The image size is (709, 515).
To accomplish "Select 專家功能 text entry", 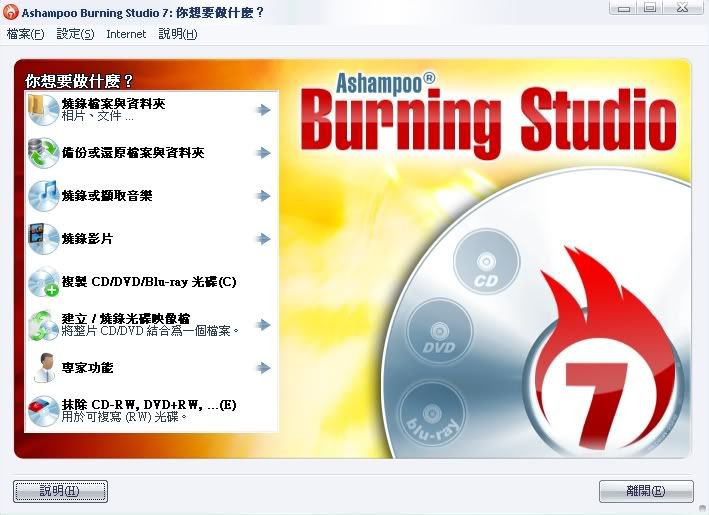I will pos(87,368).
